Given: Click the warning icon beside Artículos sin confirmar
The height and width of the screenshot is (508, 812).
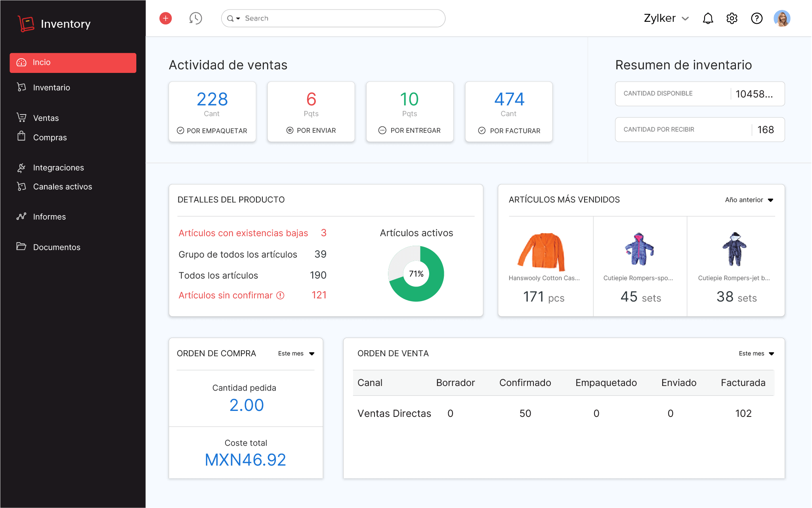Looking at the screenshot, I should 280,295.
